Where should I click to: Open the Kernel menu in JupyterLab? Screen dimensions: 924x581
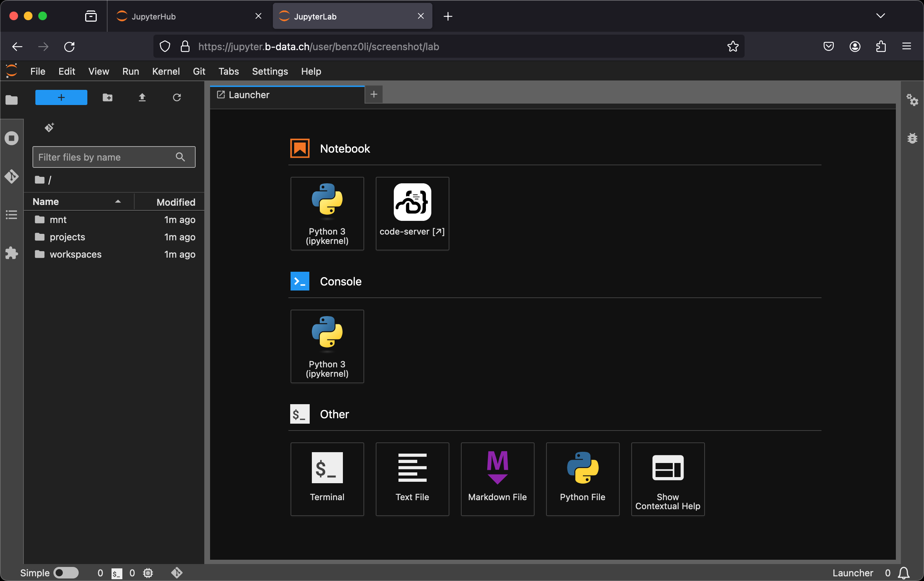(x=166, y=71)
